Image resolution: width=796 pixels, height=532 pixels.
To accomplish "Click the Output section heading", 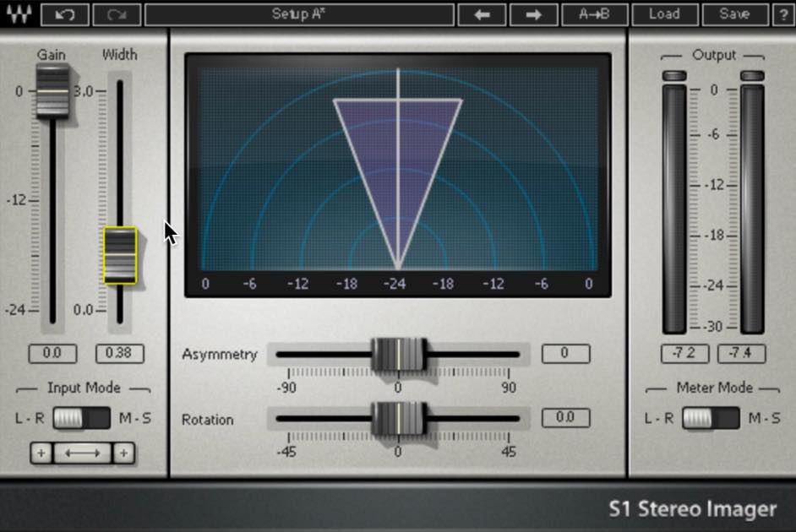I will pyautogui.click(x=714, y=55).
